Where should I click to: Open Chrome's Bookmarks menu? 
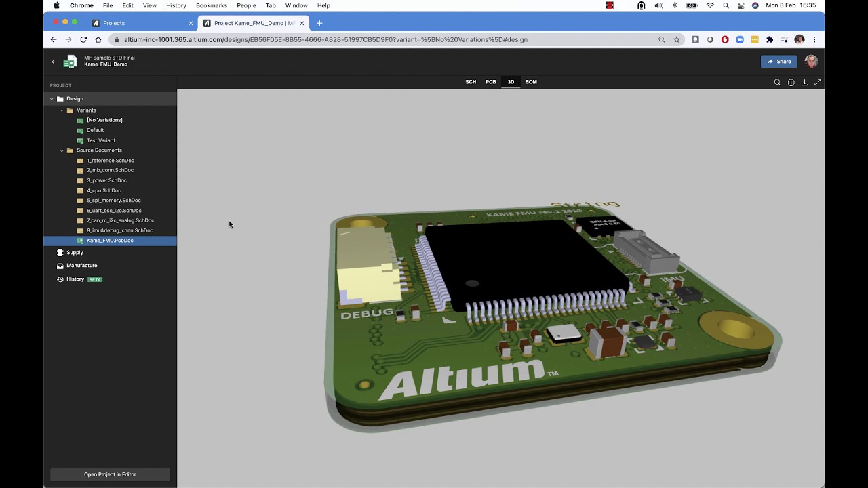[x=212, y=5]
